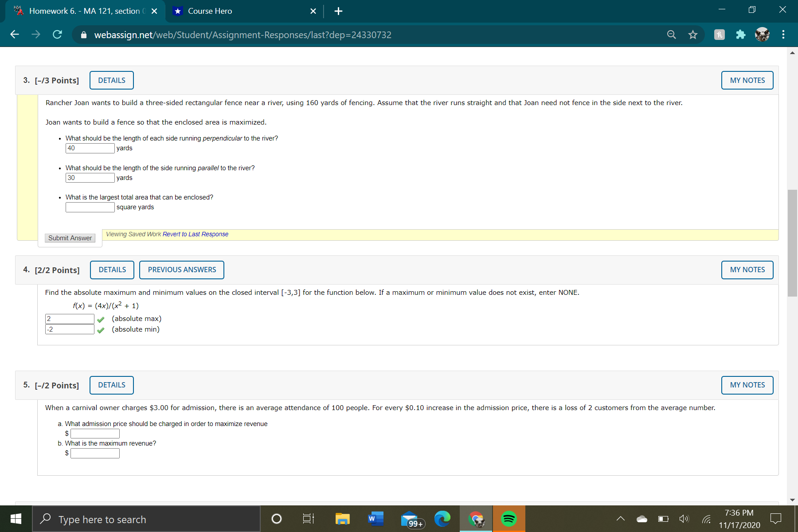Open Task View from the taskbar

pos(308,519)
